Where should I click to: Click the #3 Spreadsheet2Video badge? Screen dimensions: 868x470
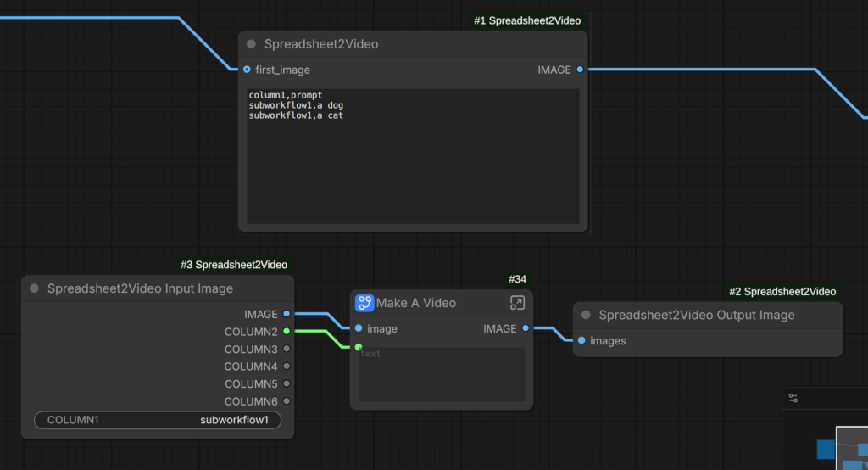pos(234,265)
